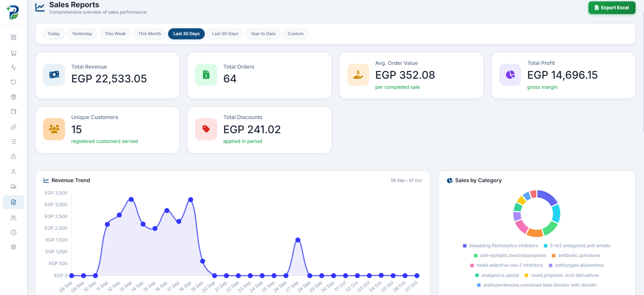Toggle the antibiotic.quinolone orange legend swatch
Screen dimensions: 644x295
553,256
